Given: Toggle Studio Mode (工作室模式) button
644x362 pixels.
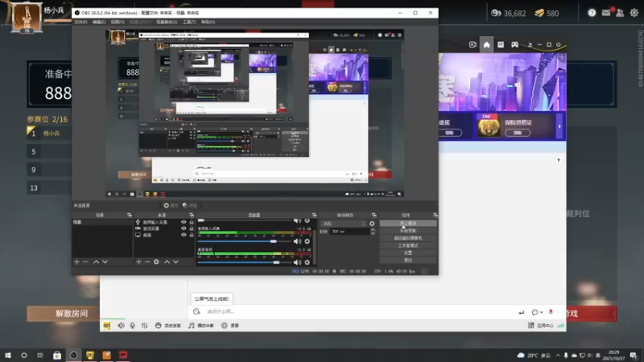Looking at the screenshot, I should point(408,245).
